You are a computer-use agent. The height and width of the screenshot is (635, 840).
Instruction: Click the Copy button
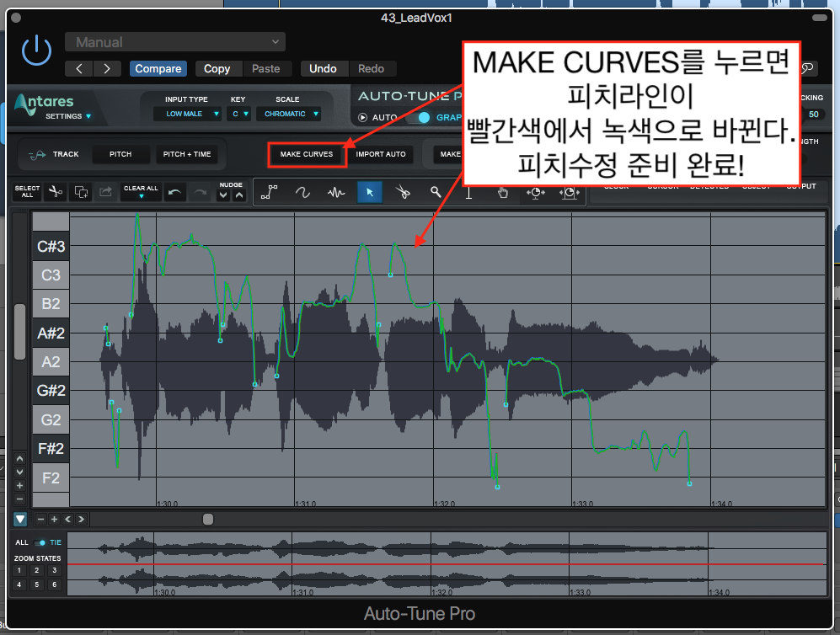217,68
